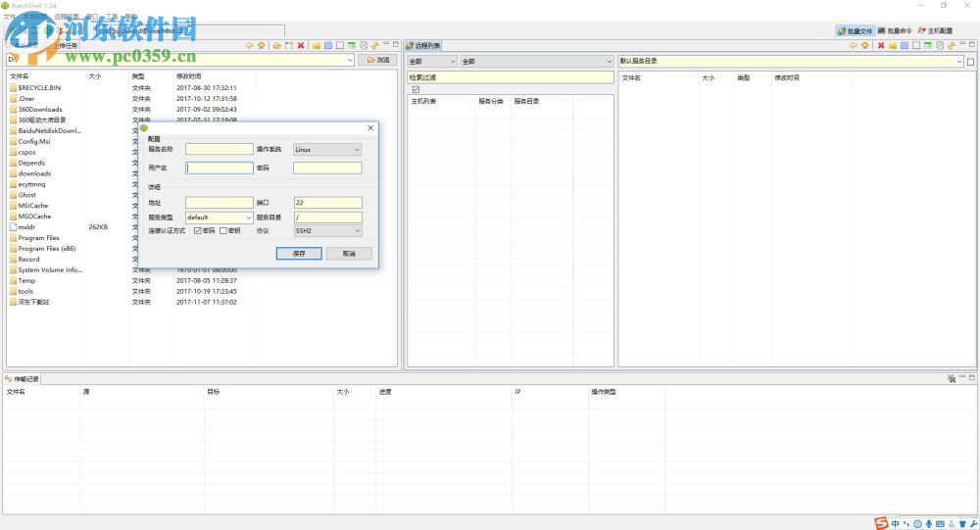
Task: Expand the 默认服务目录 dropdown
Action: 959,62
